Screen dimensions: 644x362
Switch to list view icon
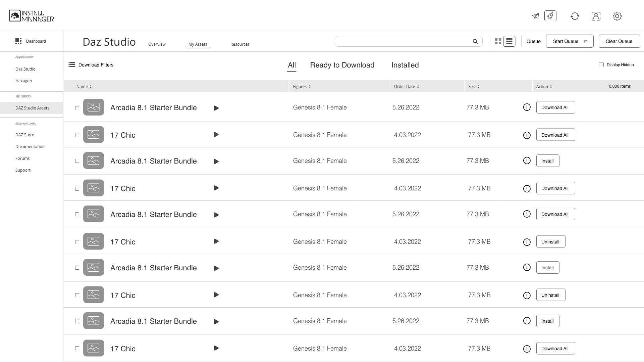pyautogui.click(x=509, y=41)
